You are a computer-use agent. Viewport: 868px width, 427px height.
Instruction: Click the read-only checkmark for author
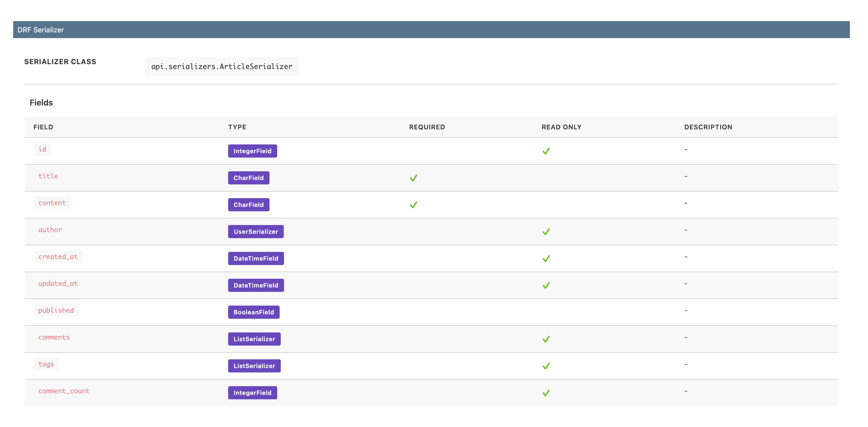pyautogui.click(x=546, y=232)
